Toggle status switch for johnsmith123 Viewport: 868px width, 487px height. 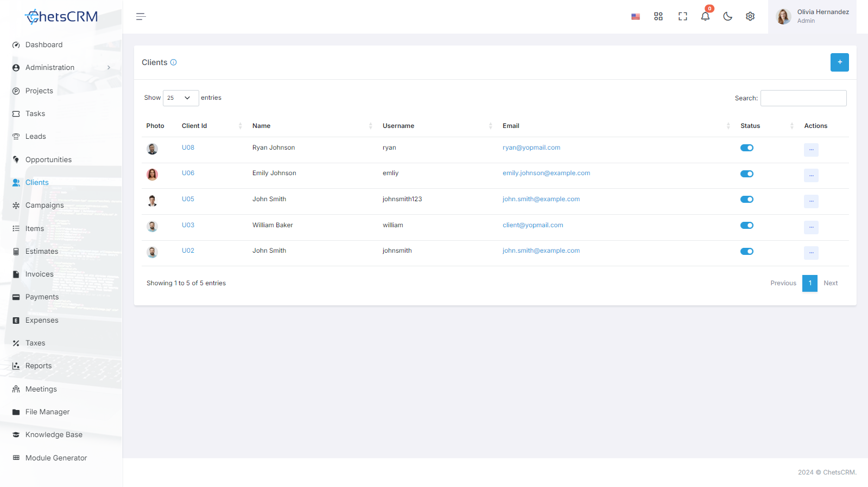pyautogui.click(x=747, y=200)
